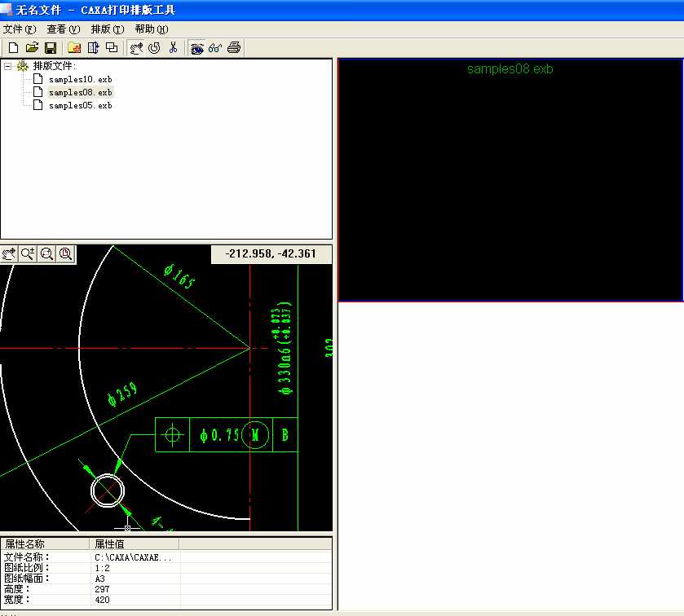This screenshot has width=684, height=616.
Task: Click the φ259 dimension text in preview
Action: (122, 394)
